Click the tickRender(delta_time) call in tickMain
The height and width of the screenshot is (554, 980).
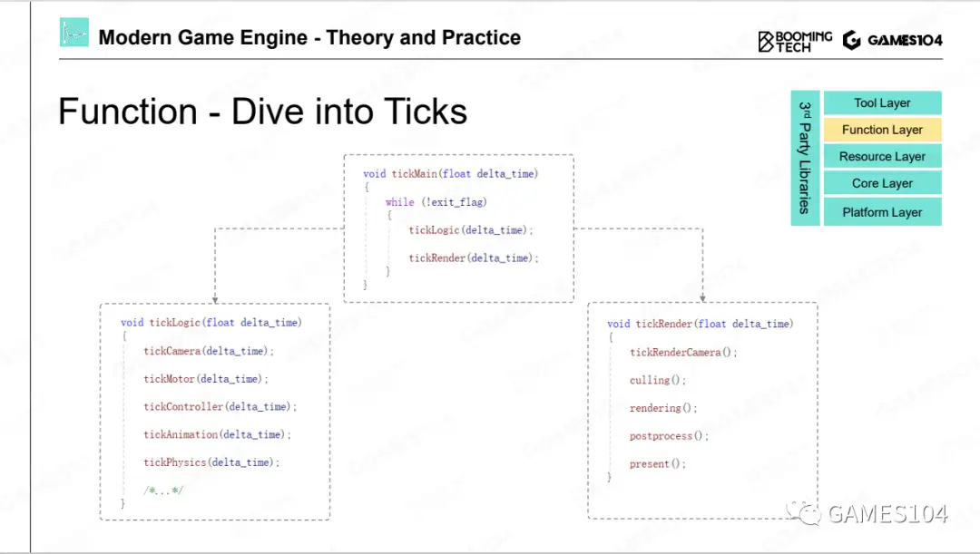tap(473, 258)
